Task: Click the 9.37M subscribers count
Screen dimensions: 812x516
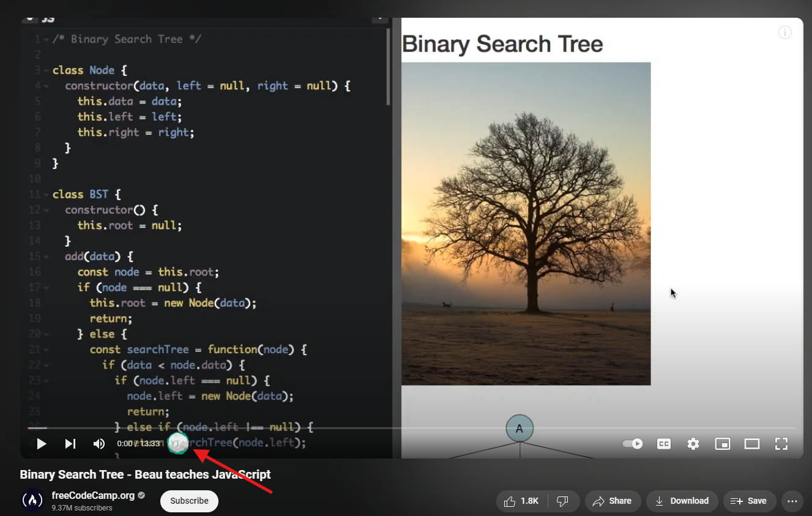Action: click(x=82, y=508)
